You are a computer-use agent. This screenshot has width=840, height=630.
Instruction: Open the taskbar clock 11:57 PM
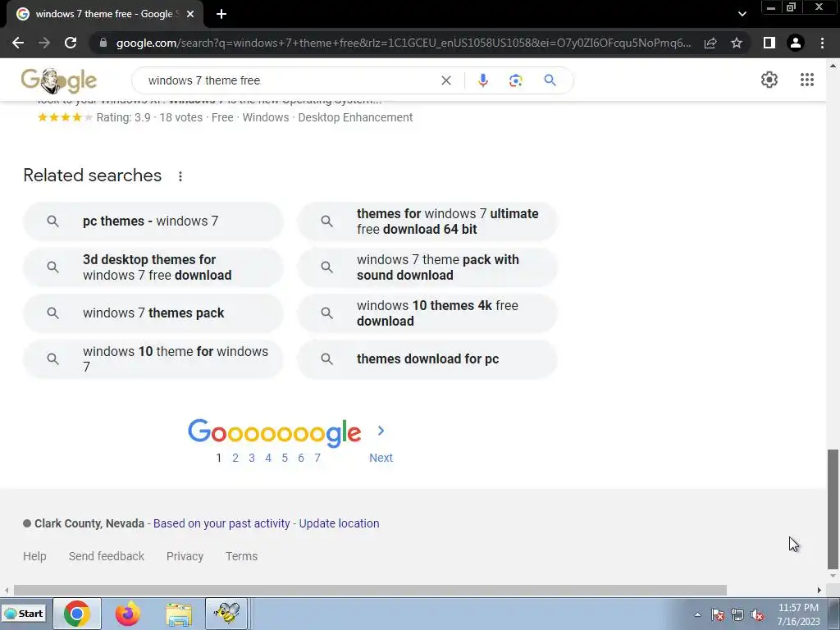click(x=799, y=614)
